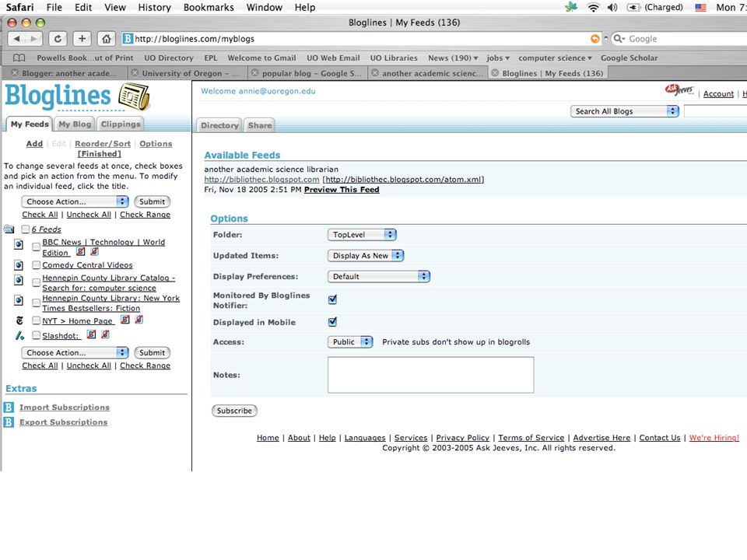Check the Slashdot feed checkbox
The height and width of the screenshot is (560, 747).
pyautogui.click(x=36, y=335)
